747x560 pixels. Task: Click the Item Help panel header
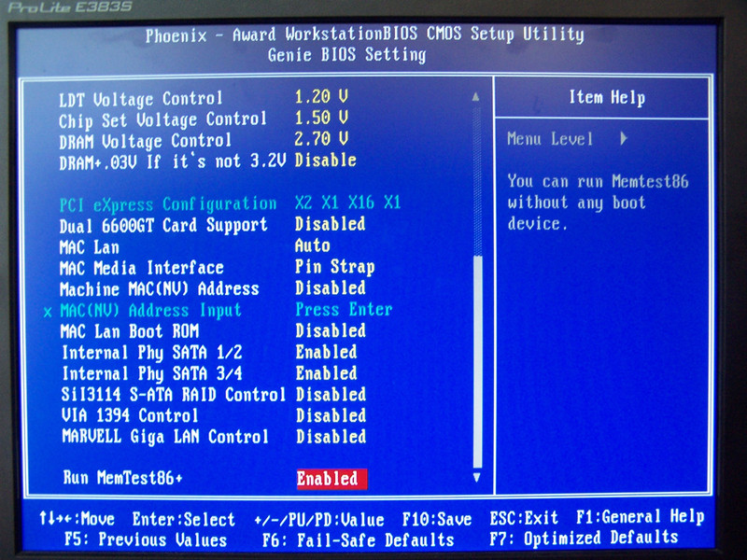[x=607, y=98]
